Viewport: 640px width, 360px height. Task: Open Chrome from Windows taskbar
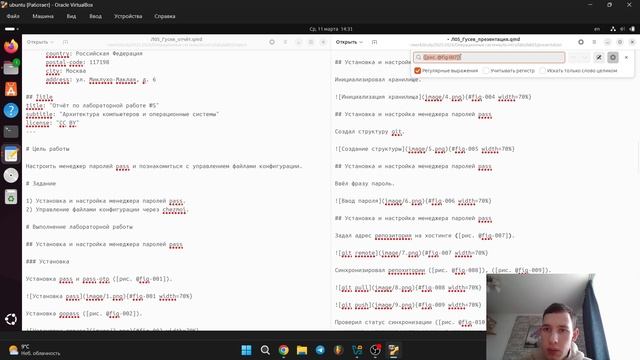click(x=283, y=350)
